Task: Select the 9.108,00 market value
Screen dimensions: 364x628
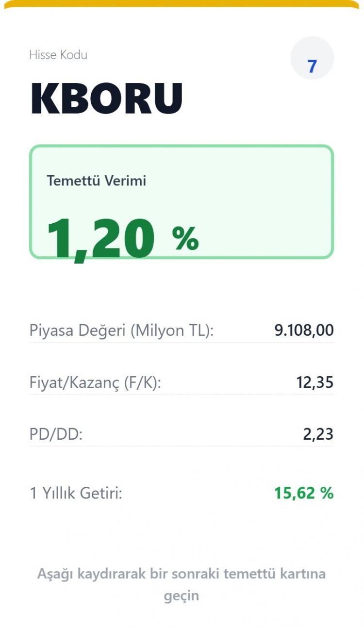Action: tap(304, 331)
